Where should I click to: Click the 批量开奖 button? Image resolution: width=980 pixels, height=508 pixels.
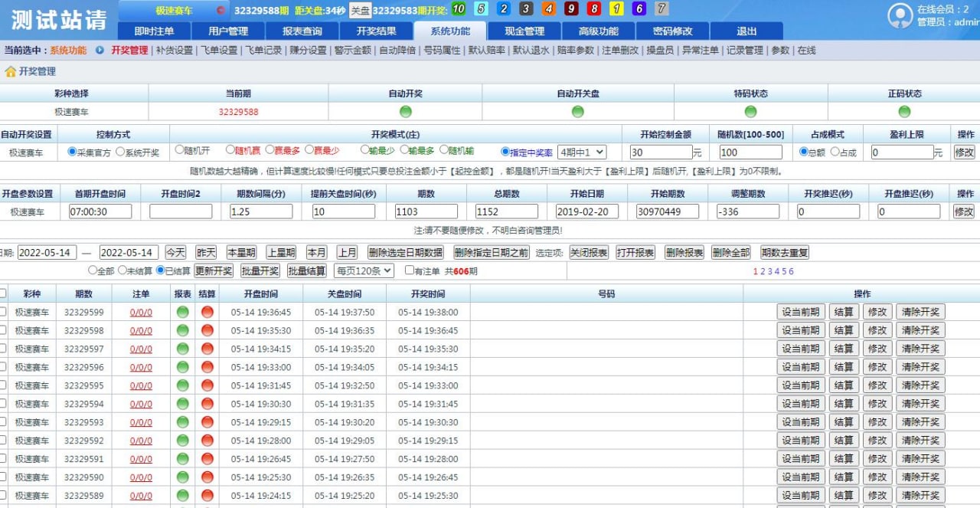pyautogui.click(x=260, y=270)
